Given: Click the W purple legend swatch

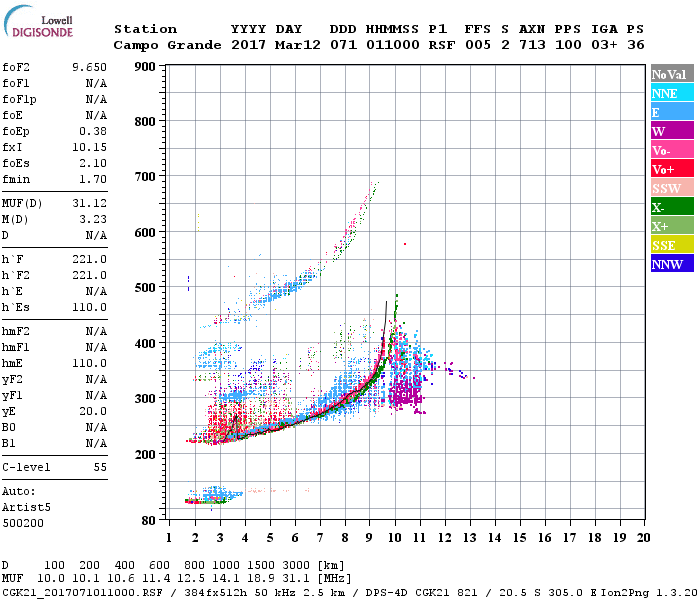Looking at the screenshot, I should (672, 131).
